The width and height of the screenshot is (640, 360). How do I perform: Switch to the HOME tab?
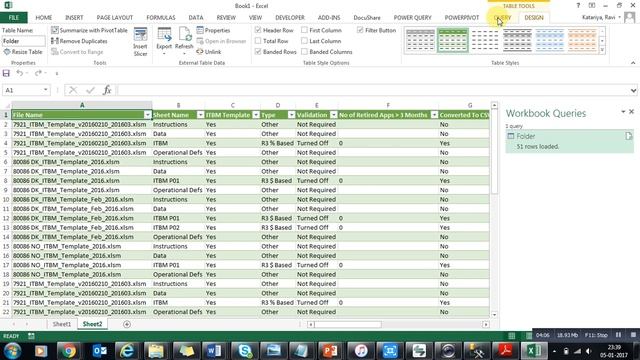coord(44,18)
